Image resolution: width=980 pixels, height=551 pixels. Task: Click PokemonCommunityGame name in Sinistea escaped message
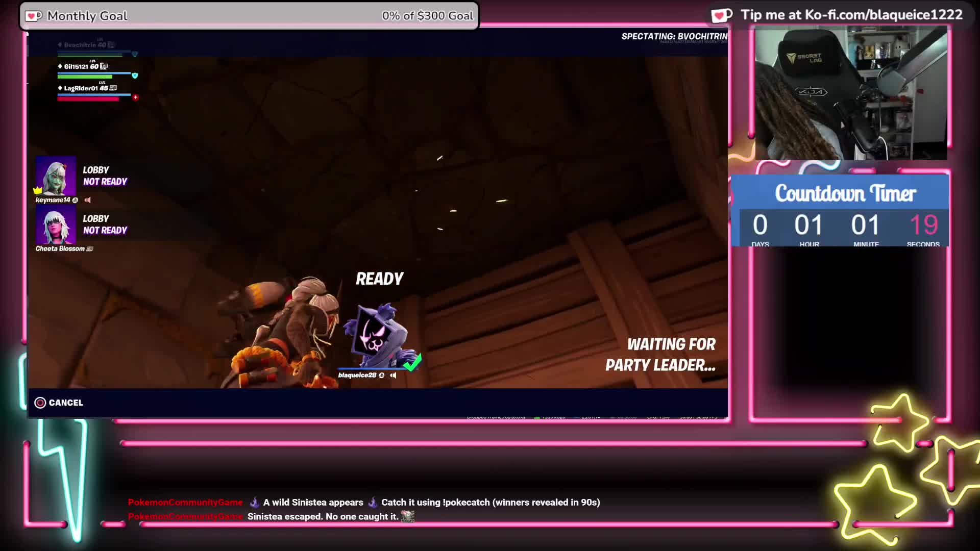(185, 517)
